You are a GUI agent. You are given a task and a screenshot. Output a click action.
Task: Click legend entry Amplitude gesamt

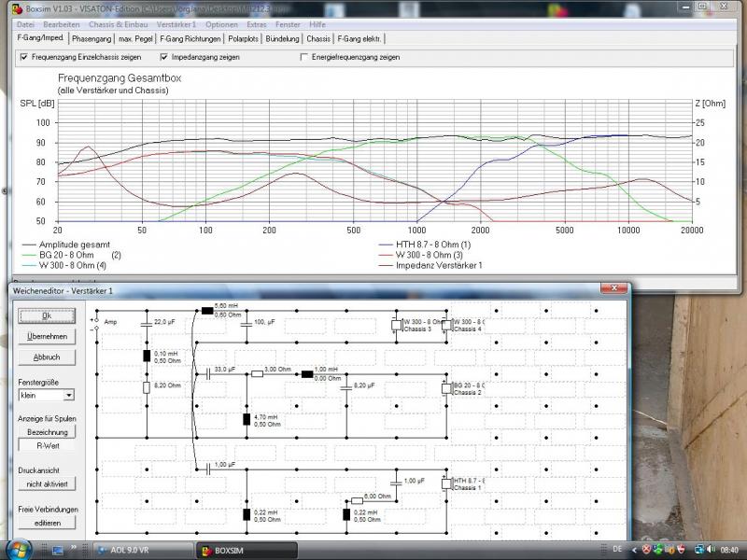[75, 245]
